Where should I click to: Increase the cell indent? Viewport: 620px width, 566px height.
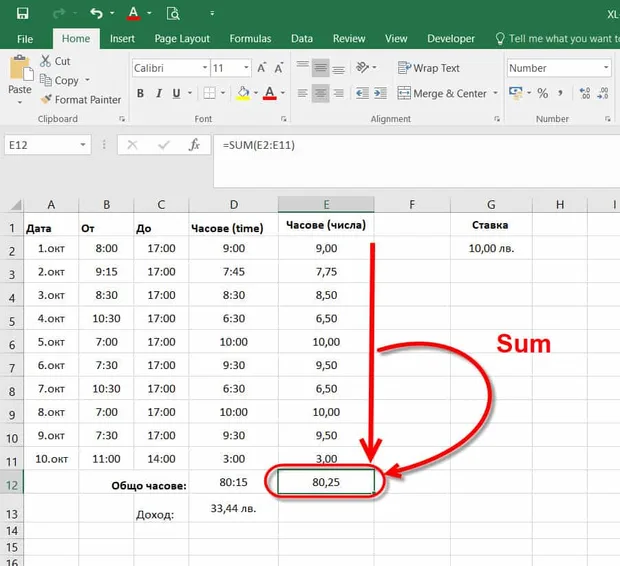tap(380, 93)
